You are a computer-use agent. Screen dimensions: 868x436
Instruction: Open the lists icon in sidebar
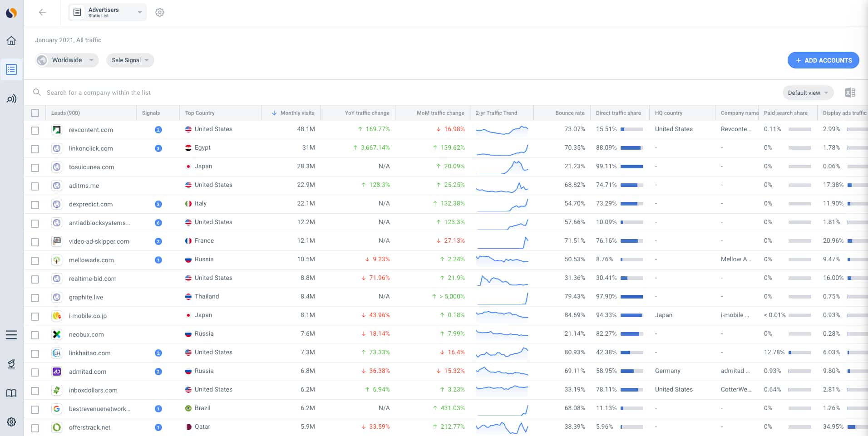[11, 69]
